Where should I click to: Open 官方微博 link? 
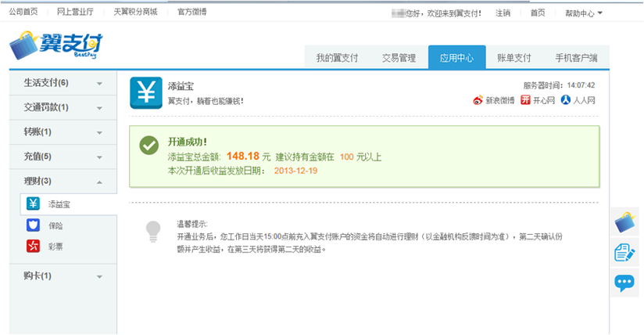point(191,12)
